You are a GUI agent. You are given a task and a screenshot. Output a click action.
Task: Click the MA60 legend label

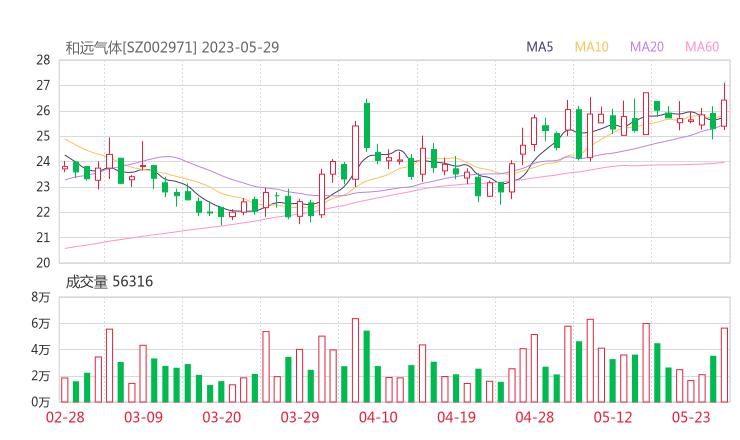(702, 47)
